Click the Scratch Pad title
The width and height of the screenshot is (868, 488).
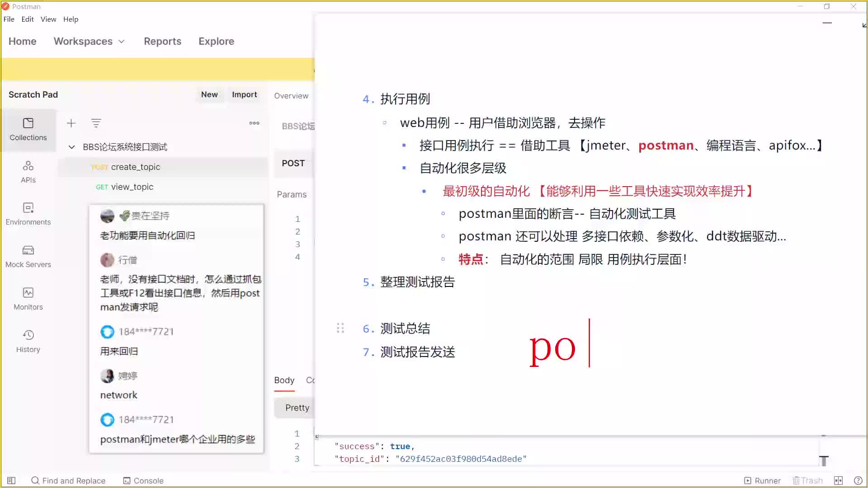[x=33, y=94]
